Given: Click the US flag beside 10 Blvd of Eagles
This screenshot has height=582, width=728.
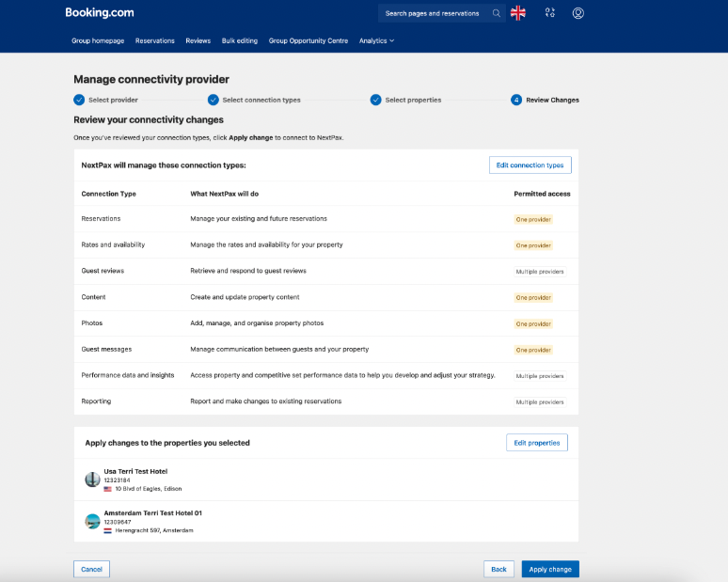Looking at the screenshot, I should [108, 489].
